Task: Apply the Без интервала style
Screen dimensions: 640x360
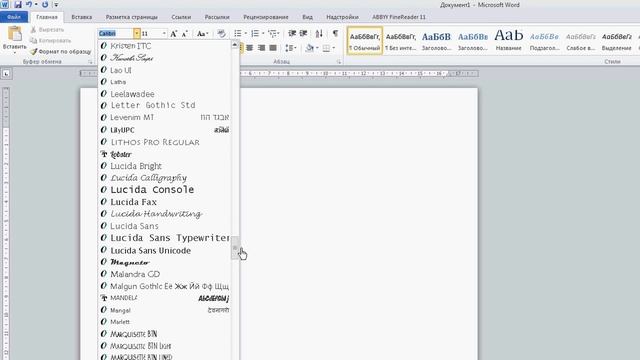Action: coord(401,41)
